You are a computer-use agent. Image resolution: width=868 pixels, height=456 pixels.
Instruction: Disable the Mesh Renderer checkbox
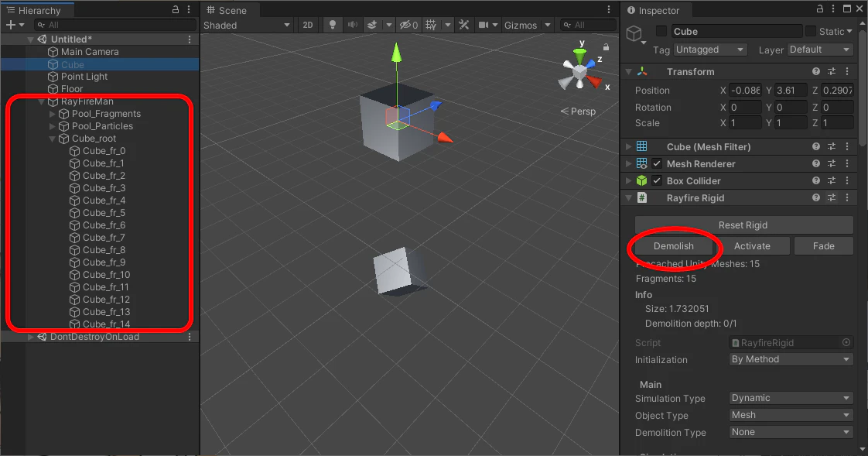pos(657,164)
